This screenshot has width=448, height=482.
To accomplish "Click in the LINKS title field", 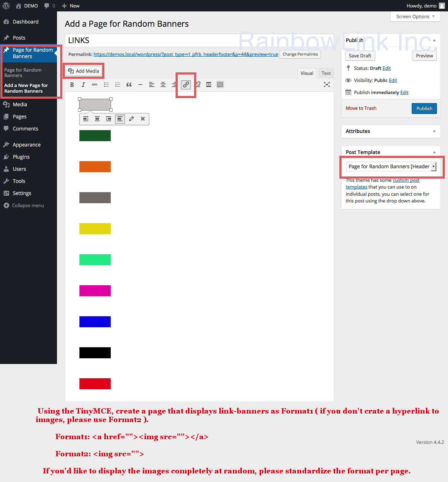I will pyautogui.click(x=199, y=40).
